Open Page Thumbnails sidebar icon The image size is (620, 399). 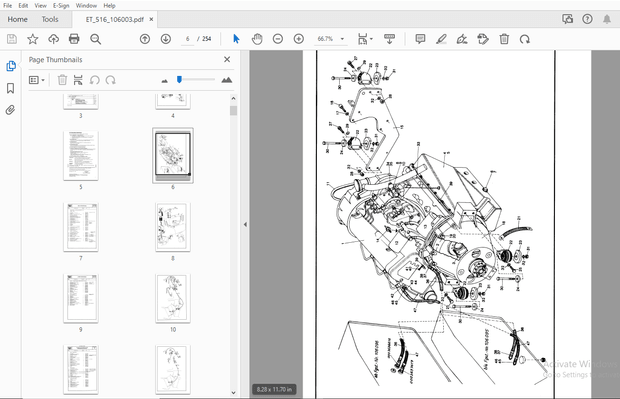tap(11, 66)
